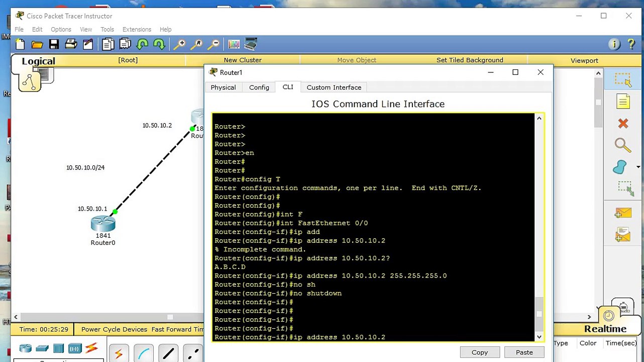The image size is (644, 362).
Task: Click the CLI vertical scrollbar down arrow
Action: (539, 337)
